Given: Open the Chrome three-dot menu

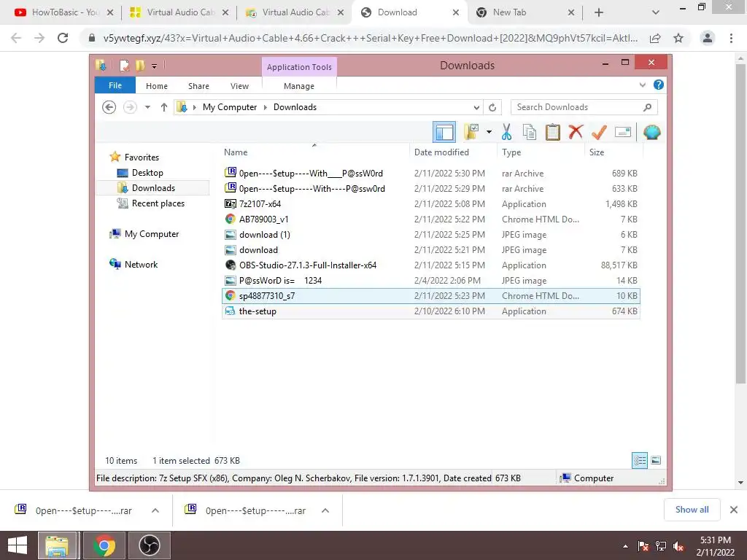Looking at the screenshot, I should pyautogui.click(x=731, y=38).
